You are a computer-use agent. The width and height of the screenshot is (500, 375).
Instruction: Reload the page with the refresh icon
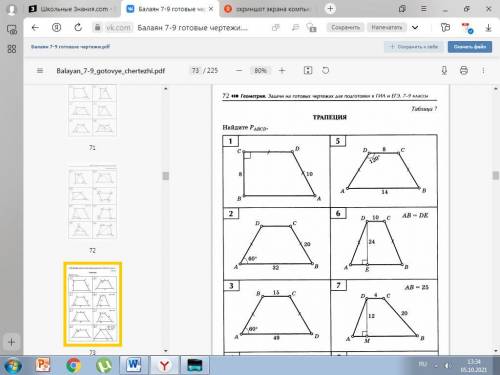78,27
